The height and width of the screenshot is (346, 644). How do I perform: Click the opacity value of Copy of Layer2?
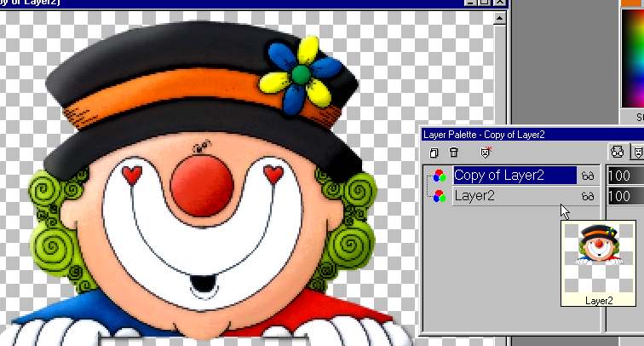625,176
